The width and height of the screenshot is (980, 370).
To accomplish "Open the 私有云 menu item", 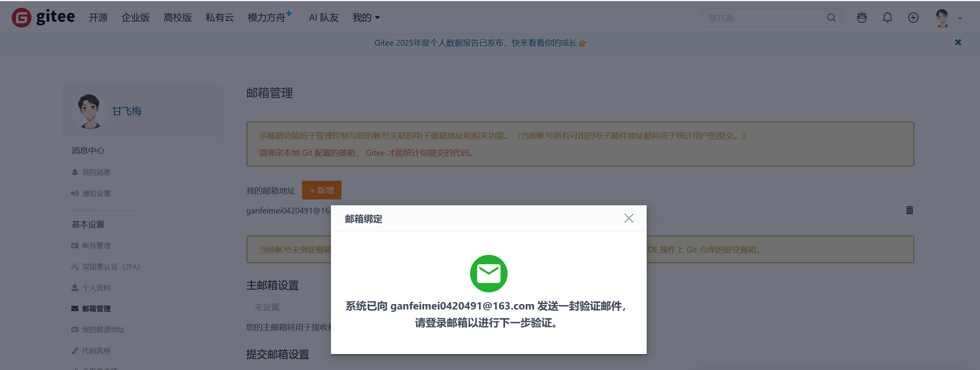I will (x=219, y=18).
